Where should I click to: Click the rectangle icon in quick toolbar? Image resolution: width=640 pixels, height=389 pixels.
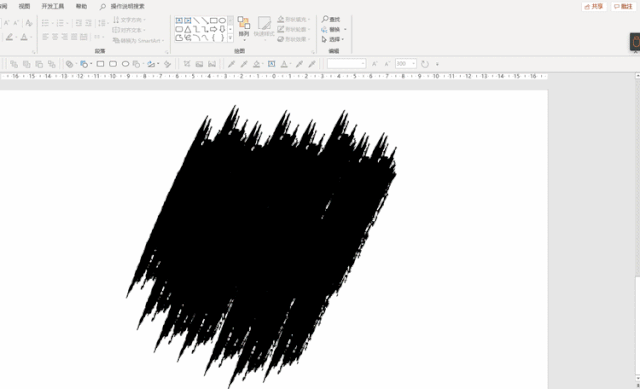(x=100, y=64)
